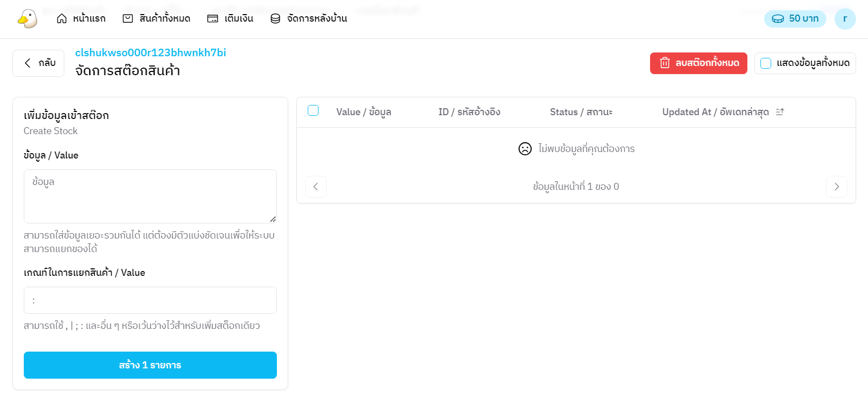
Task: Click the trash icon on delete-all button
Action: coord(665,63)
